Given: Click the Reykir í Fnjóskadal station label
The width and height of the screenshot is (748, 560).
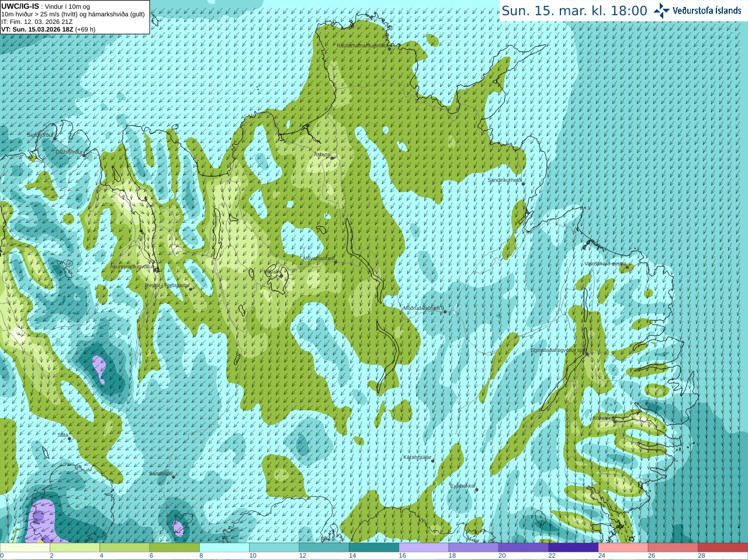Looking at the screenshot, I should 167,285.
